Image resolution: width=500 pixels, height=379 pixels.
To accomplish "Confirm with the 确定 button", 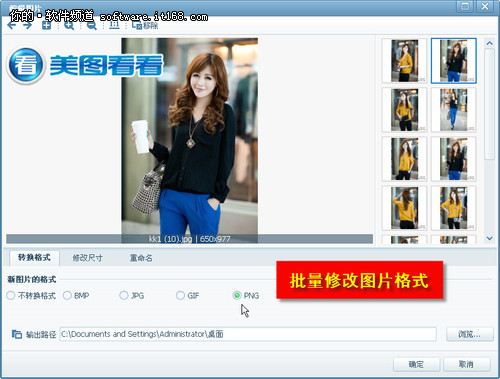I will point(416,364).
